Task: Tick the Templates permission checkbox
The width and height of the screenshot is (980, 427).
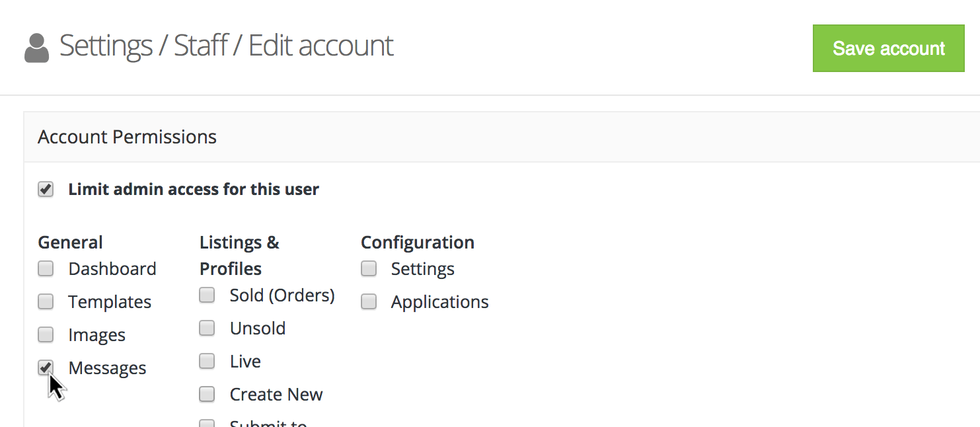Action: pos(46,302)
